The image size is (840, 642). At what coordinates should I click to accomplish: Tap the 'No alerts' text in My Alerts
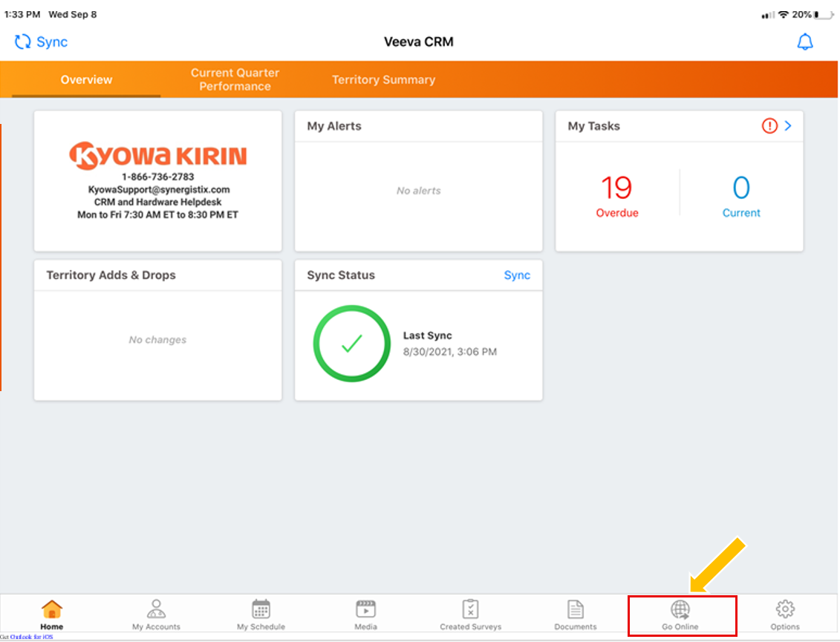pos(419,191)
